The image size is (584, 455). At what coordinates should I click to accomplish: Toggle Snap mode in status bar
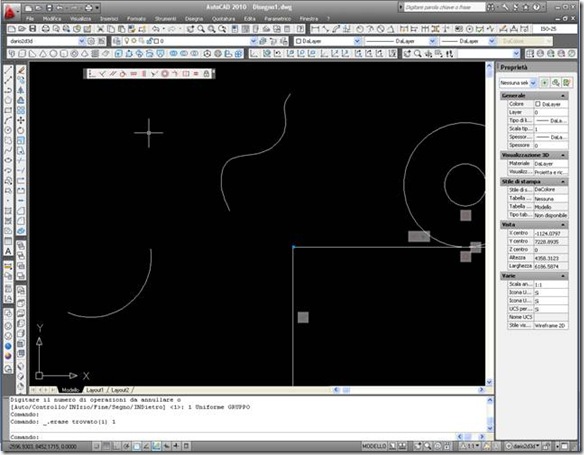point(97,446)
